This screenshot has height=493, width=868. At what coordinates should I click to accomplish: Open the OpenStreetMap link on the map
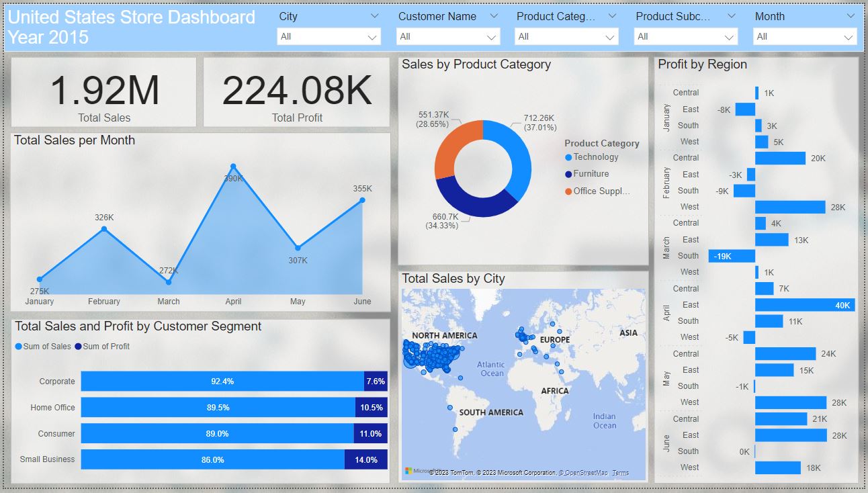pos(582,473)
